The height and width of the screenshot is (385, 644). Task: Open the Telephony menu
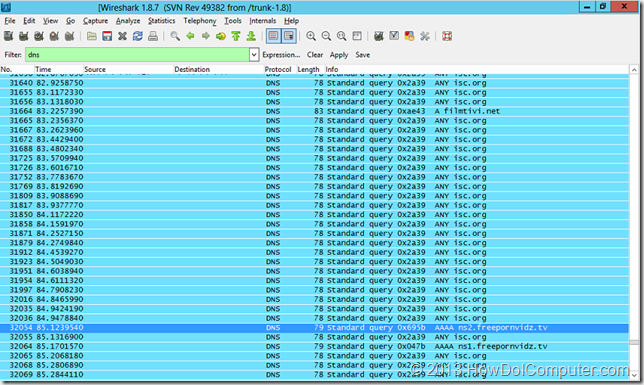click(x=200, y=21)
